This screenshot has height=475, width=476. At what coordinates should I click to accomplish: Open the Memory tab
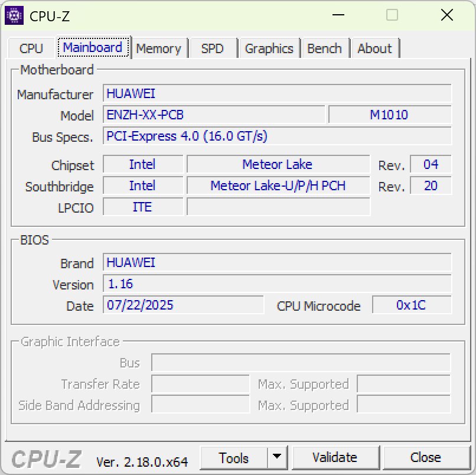click(x=158, y=48)
